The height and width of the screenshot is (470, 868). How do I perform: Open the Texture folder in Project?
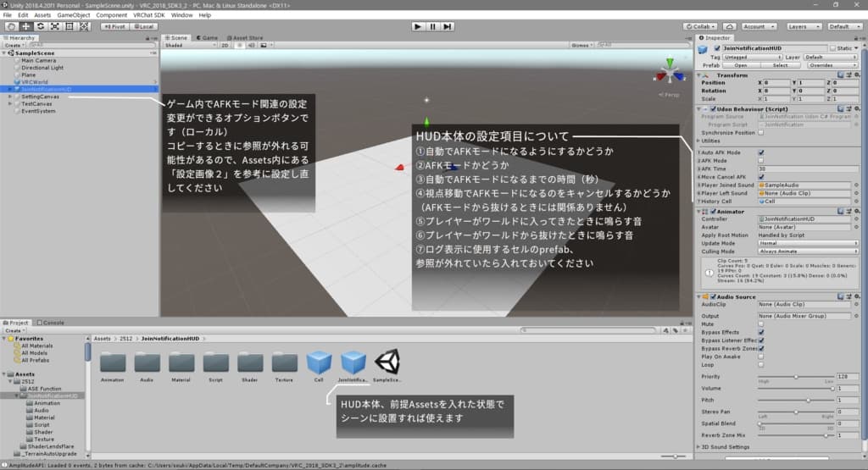tap(284, 367)
